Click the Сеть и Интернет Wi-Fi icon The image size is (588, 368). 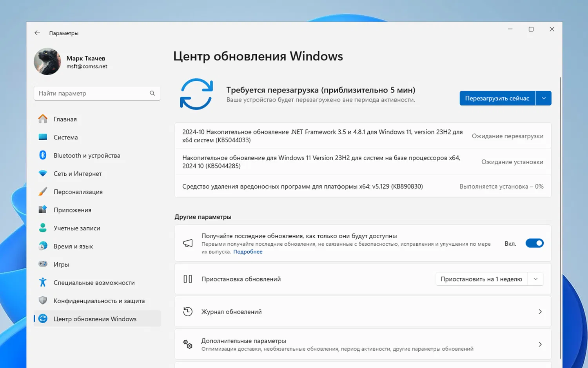pos(43,173)
